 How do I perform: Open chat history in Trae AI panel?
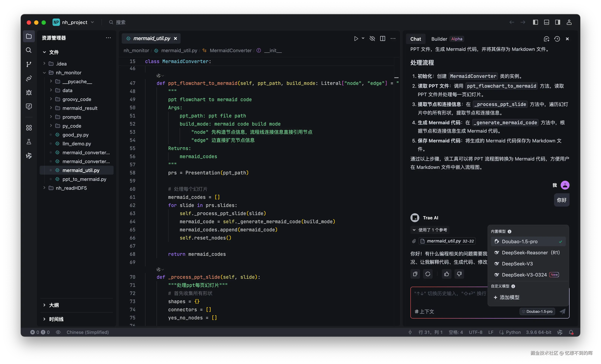click(557, 39)
